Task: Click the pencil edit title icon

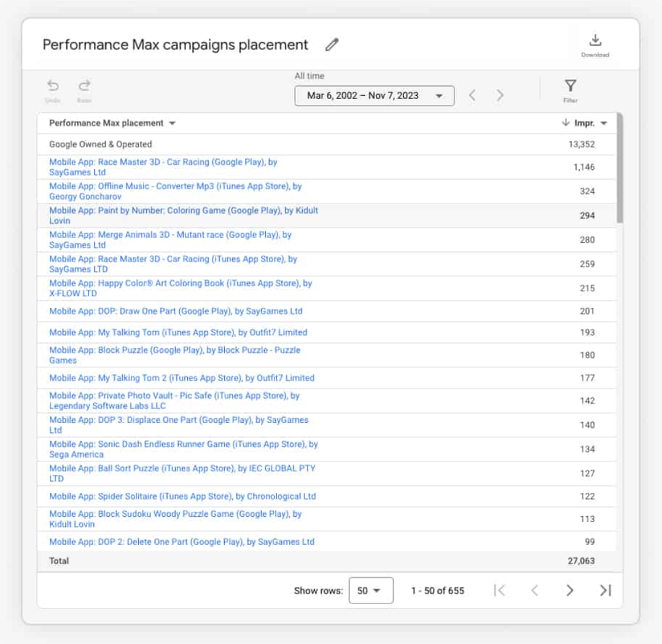Action: pos(332,44)
